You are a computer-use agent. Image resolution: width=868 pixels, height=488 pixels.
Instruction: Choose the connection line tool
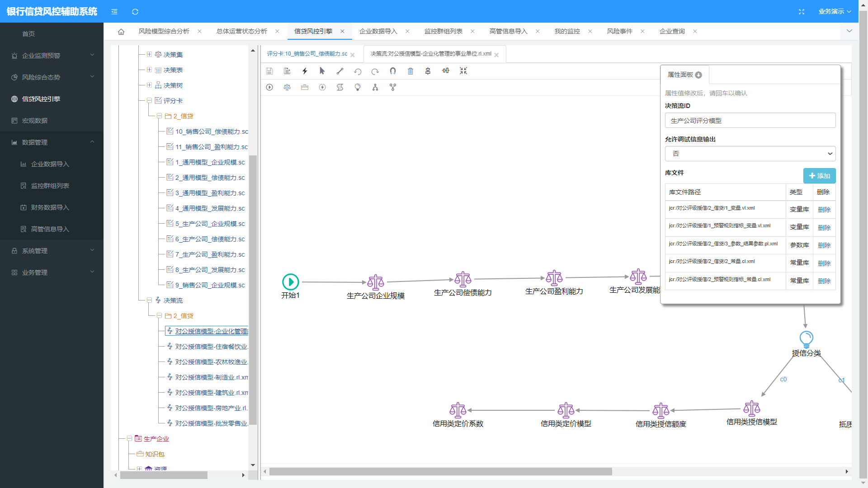coord(340,71)
